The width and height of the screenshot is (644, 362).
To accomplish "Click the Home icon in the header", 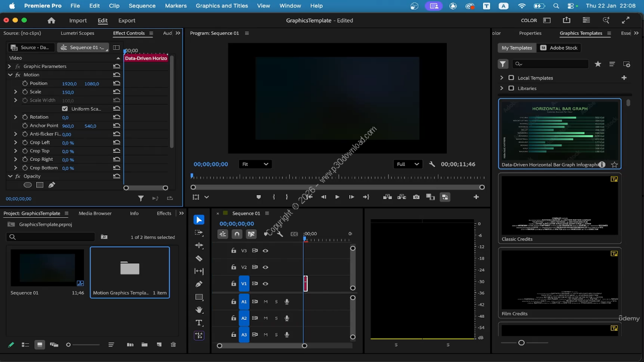I will click(x=51, y=21).
